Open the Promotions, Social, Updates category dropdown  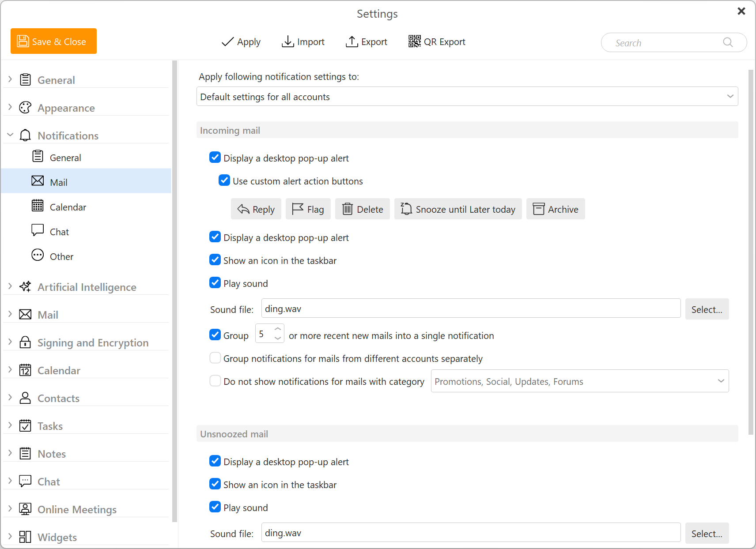pos(580,381)
